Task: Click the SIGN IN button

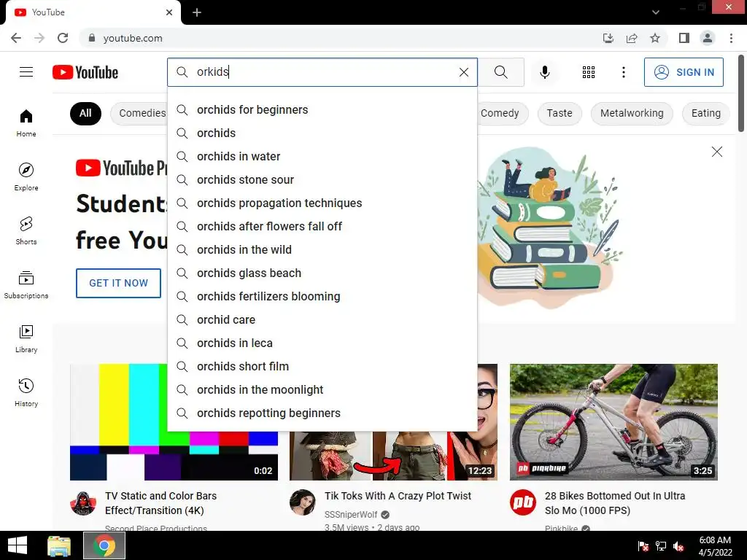Action: [x=684, y=72]
